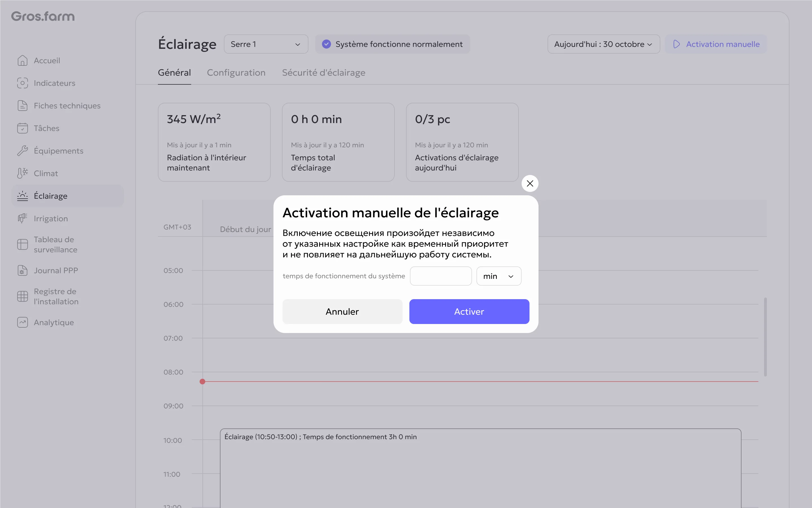The image size is (812, 508).
Task: Switch to the Général tab
Action: coord(174,73)
